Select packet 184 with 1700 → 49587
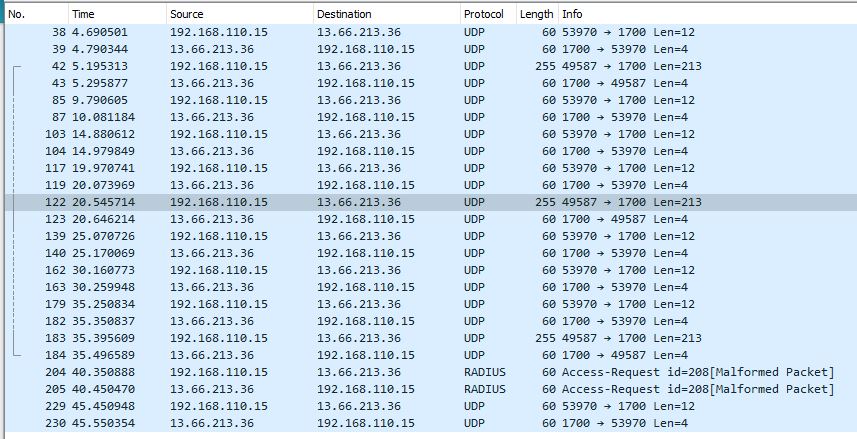The width and height of the screenshot is (857, 439). [x=431, y=355]
